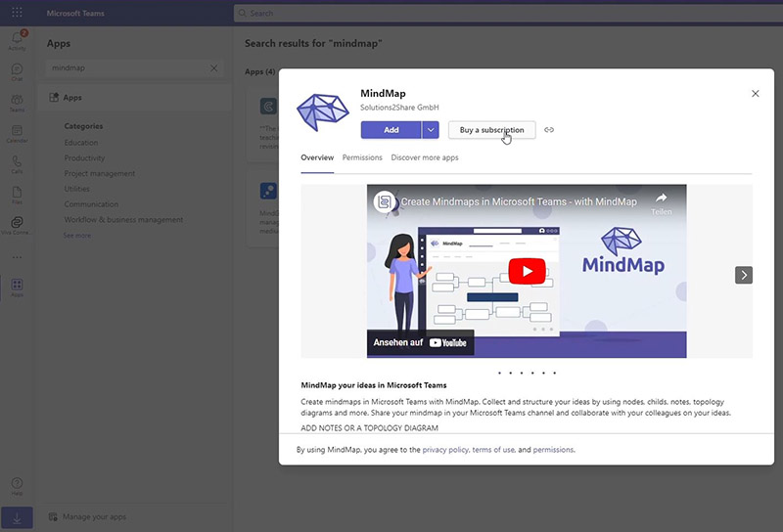Open Calls in the left rail

[17, 164]
